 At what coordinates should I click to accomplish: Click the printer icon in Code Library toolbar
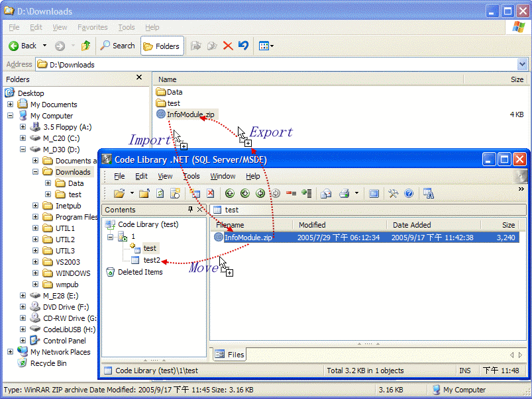click(x=345, y=194)
